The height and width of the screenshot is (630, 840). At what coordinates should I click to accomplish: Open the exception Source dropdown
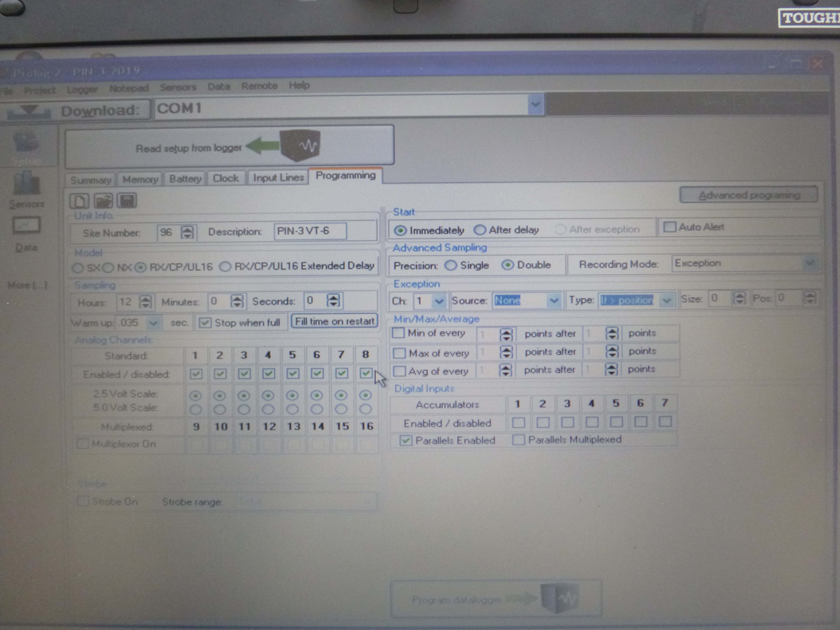point(554,300)
